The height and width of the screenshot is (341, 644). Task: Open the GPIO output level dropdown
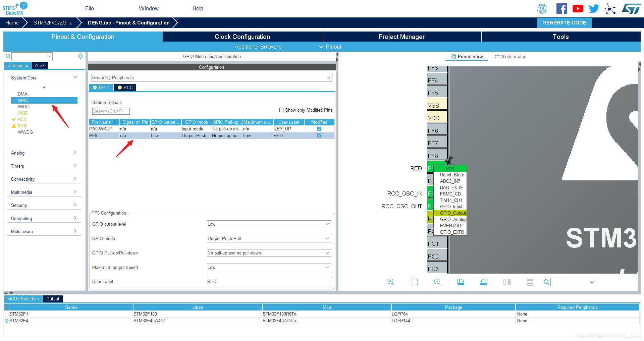click(x=269, y=224)
